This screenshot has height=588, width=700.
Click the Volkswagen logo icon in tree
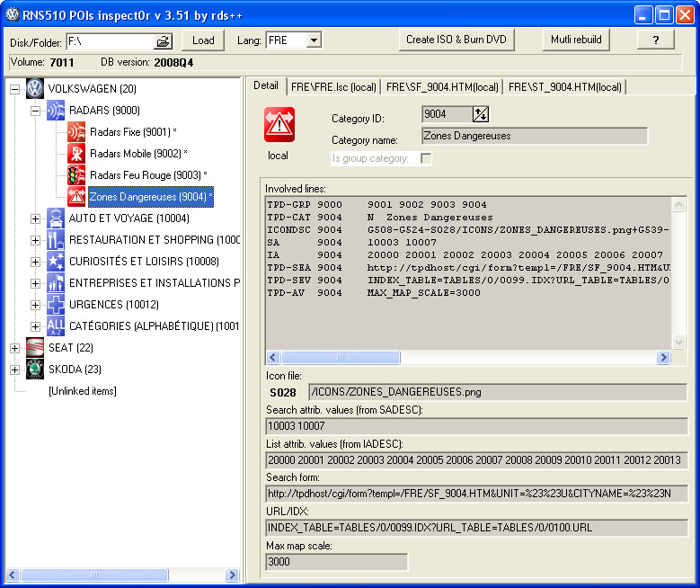coord(34,89)
